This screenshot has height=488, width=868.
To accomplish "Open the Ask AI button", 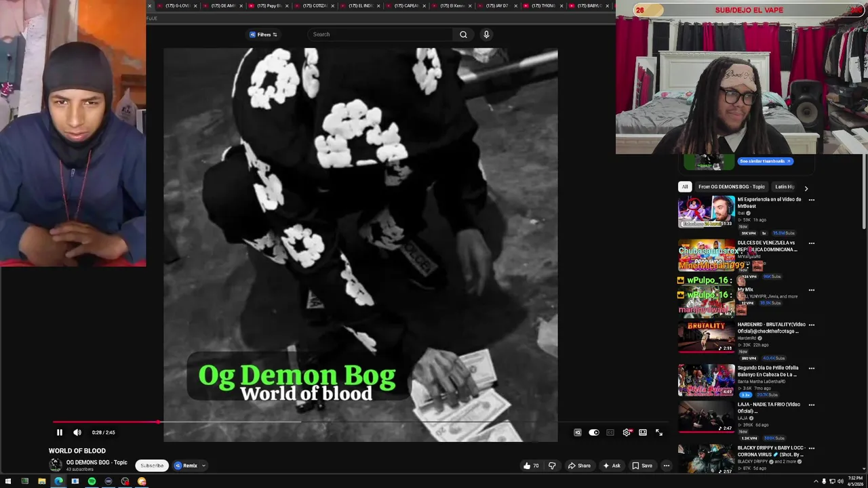I will (612, 466).
